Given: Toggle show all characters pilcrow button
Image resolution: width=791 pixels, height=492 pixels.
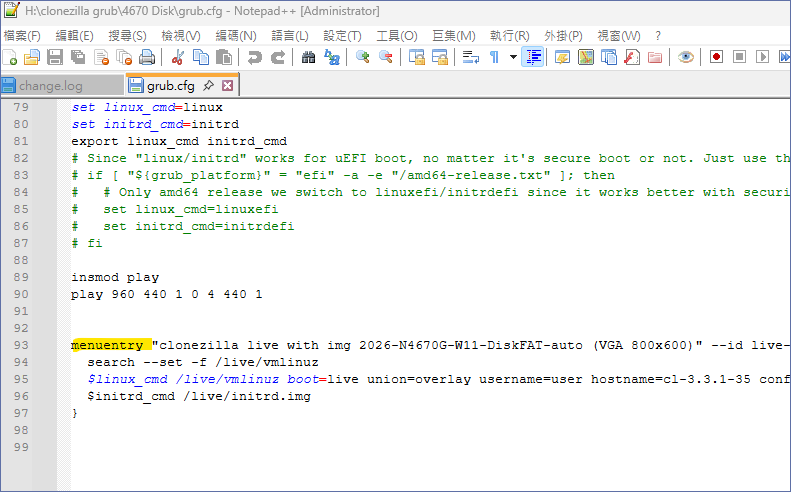Looking at the screenshot, I should 494,57.
